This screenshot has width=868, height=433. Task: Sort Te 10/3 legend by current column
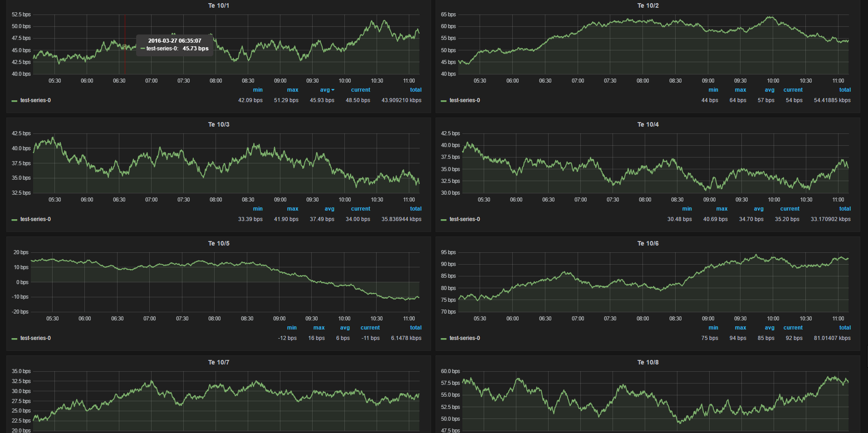[360, 209]
